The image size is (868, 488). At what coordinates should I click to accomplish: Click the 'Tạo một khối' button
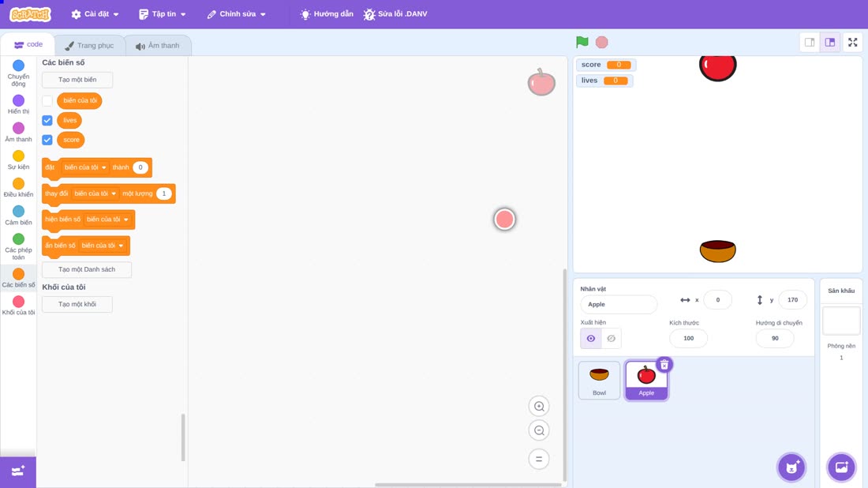tap(77, 304)
